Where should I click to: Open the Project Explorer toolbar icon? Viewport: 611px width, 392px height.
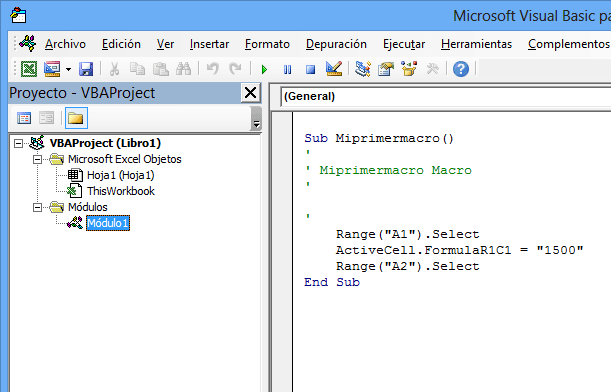[x=363, y=69]
